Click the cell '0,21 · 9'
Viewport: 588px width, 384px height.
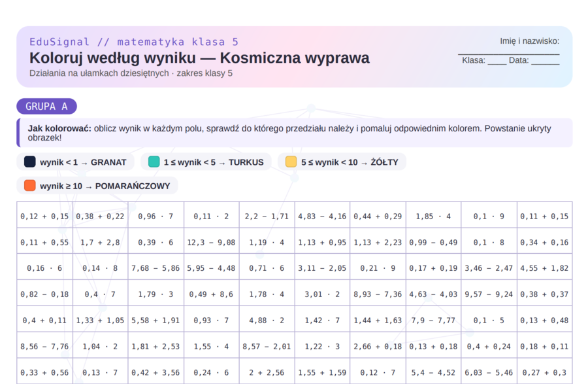[378, 266]
